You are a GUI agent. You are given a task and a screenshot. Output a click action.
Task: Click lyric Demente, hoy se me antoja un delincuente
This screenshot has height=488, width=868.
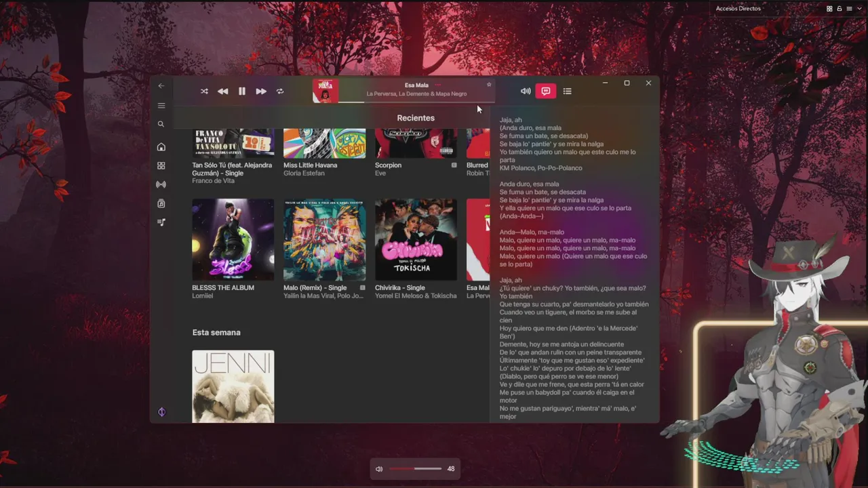point(561,344)
